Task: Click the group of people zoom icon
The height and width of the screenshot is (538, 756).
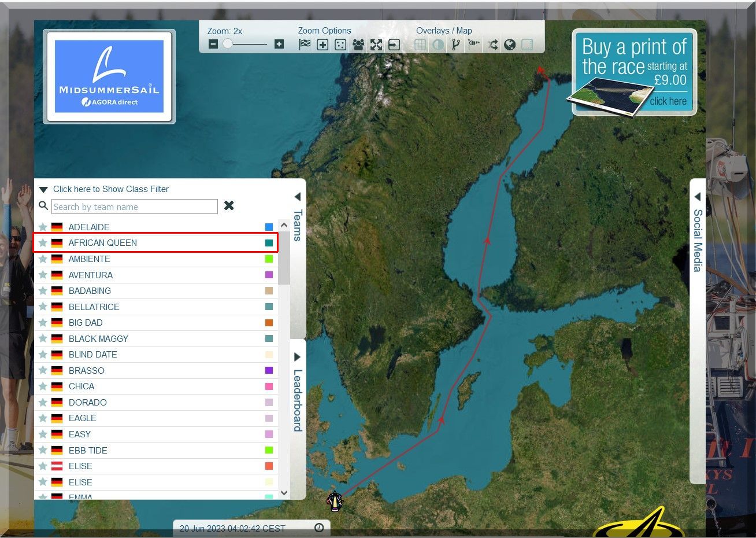Action: 358,45
